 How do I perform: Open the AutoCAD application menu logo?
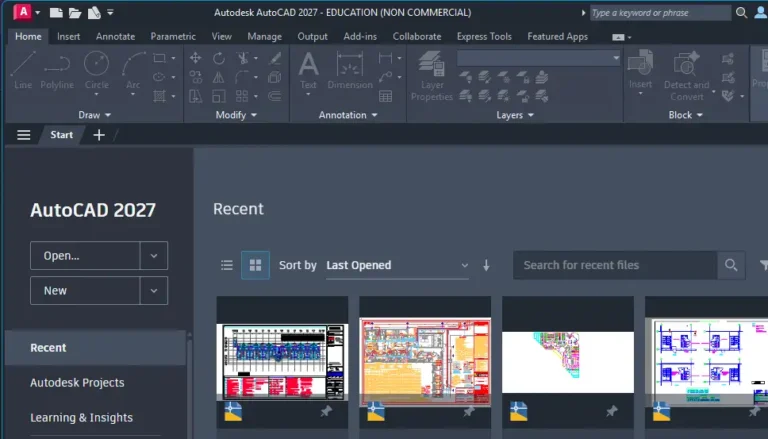pos(23,12)
